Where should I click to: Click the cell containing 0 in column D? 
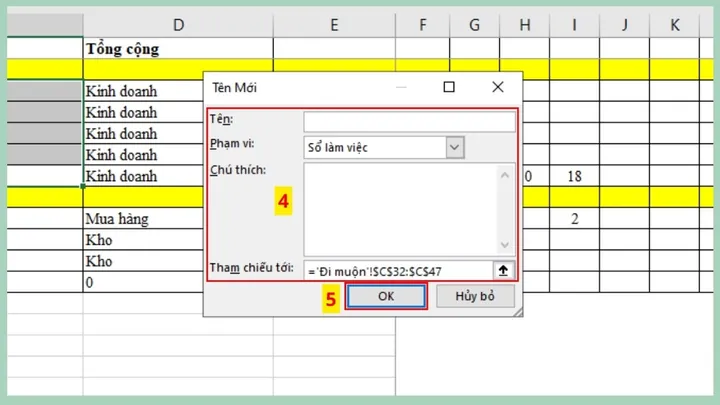143,282
